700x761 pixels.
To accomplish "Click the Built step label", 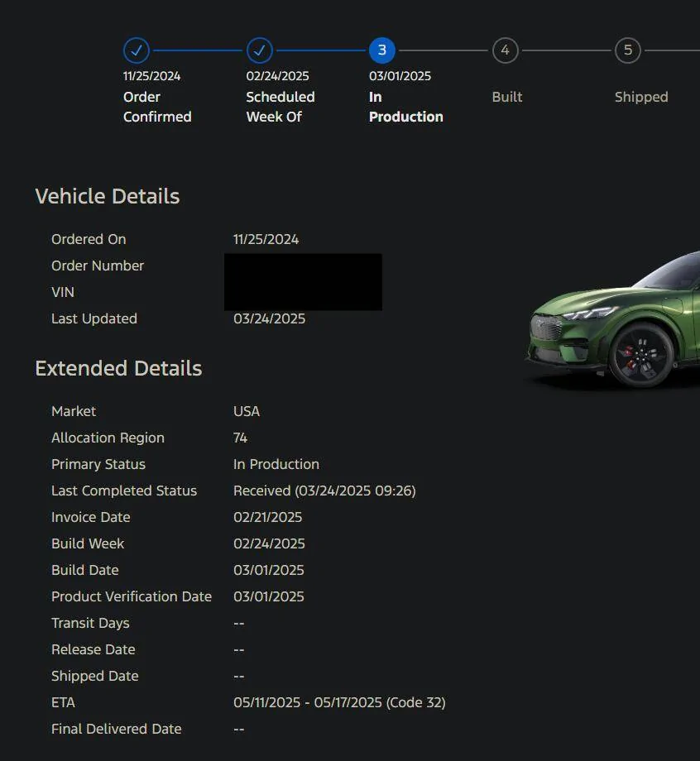I will tap(506, 97).
